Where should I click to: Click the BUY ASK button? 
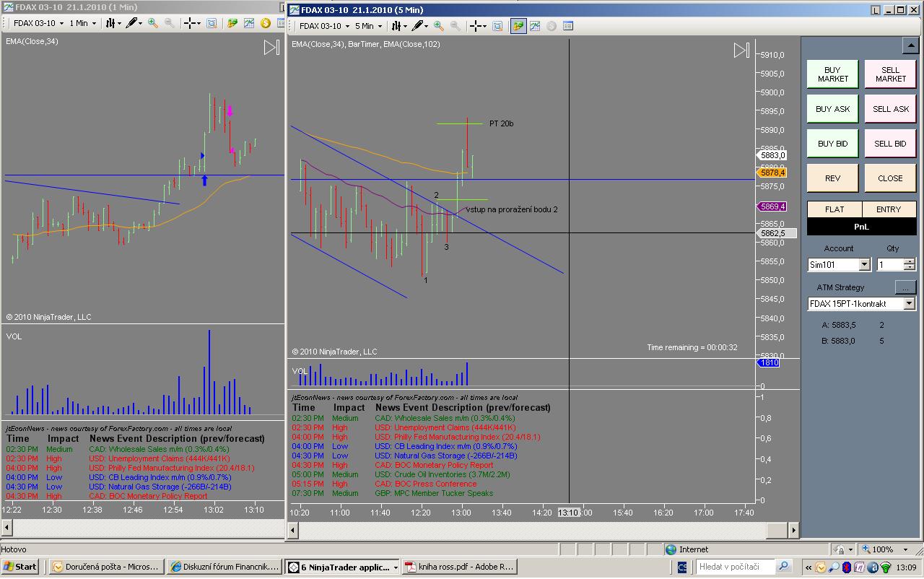[832, 109]
